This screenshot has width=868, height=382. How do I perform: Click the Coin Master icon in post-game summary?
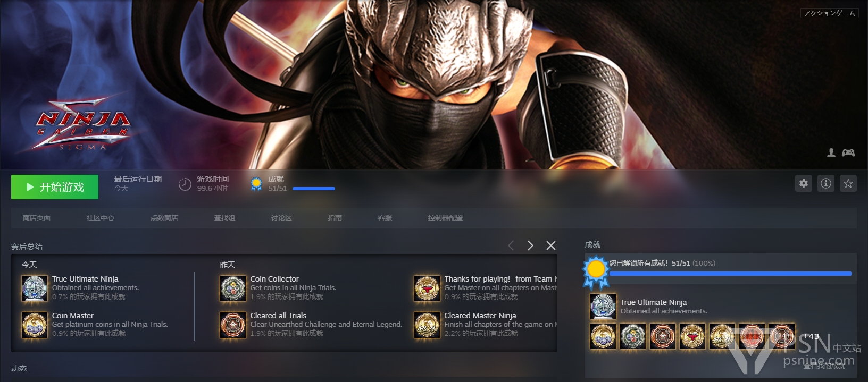[35, 325]
